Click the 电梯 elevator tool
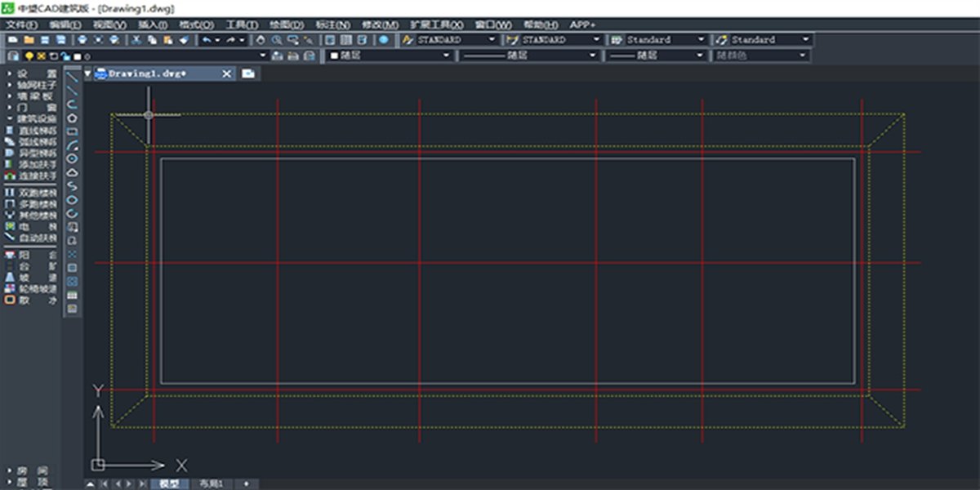This screenshot has width=980, height=490. [9, 226]
